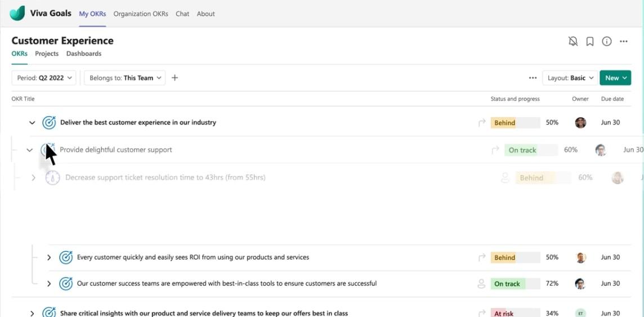
Task: Open the ellipsis beside the Layout dropdown
Action: point(533,78)
